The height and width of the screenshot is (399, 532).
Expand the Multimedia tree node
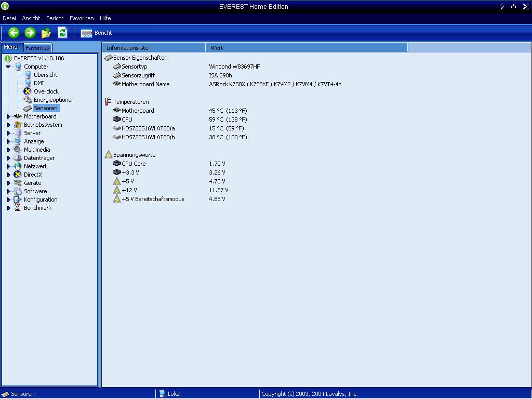click(9, 150)
